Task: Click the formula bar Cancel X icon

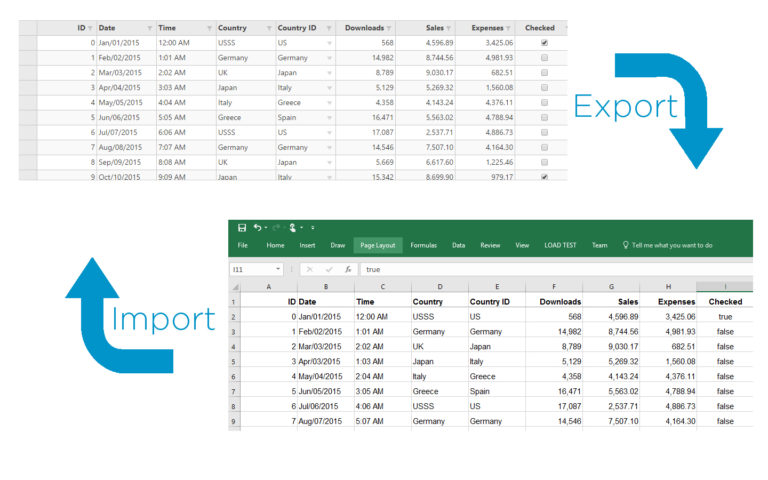Action: [x=311, y=269]
